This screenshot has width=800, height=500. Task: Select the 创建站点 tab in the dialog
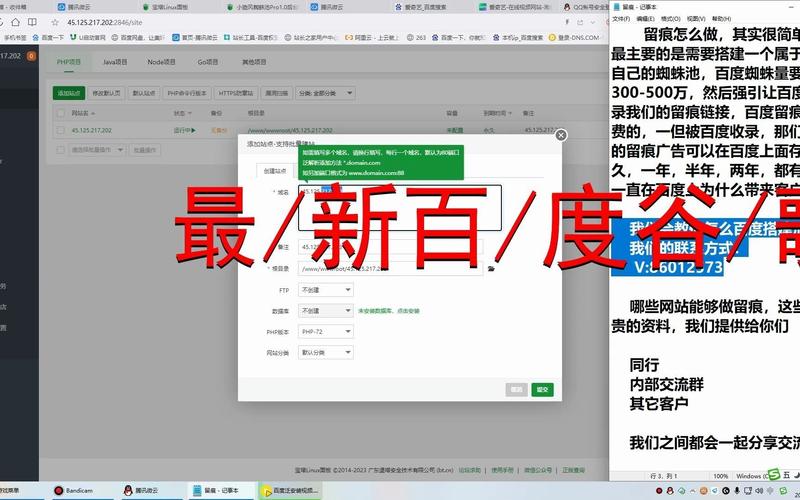coord(275,171)
